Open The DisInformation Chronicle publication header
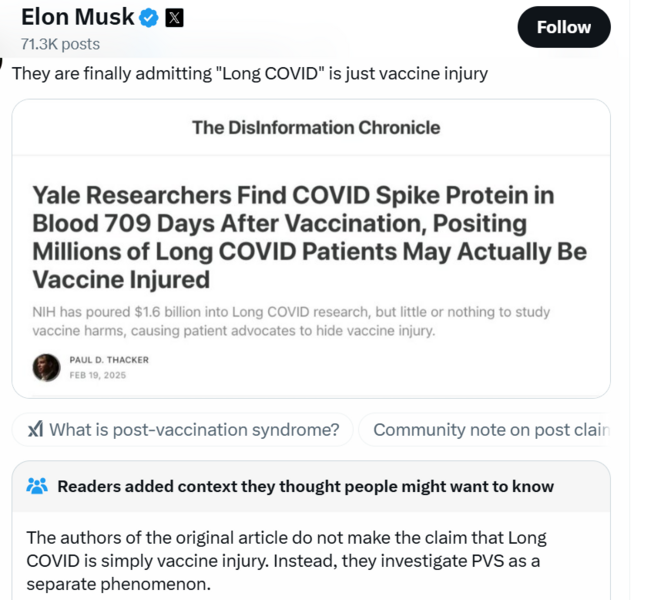This screenshot has width=654, height=600. coord(315,127)
